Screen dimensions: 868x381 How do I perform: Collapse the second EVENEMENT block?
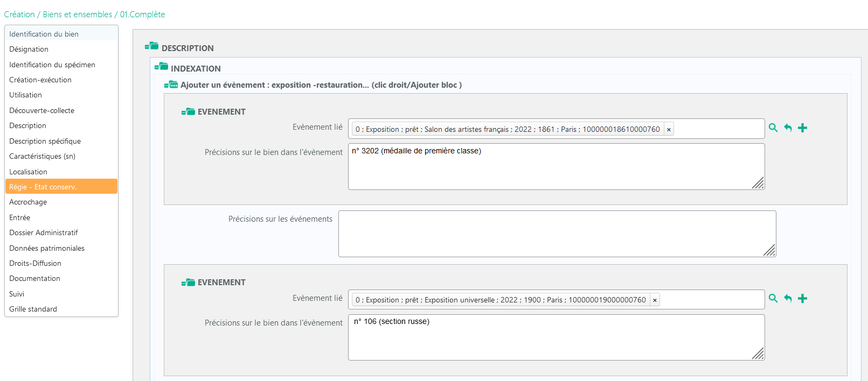[x=188, y=282]
